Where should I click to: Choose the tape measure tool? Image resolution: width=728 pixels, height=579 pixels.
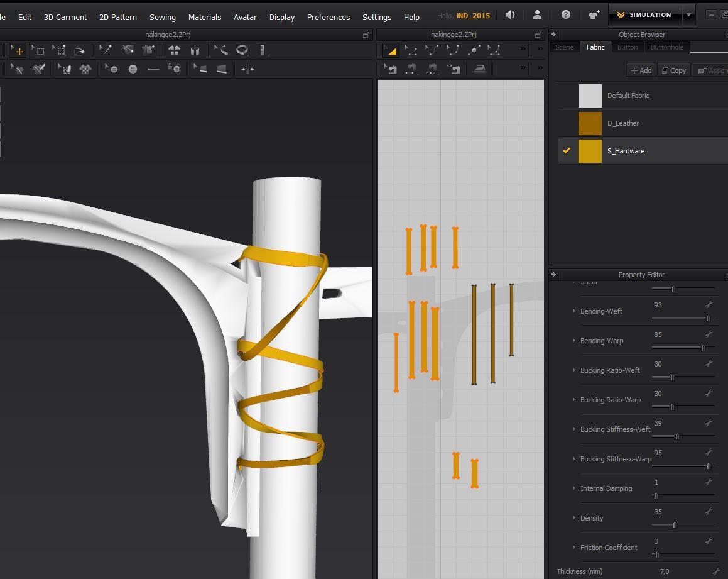(241, 50)
